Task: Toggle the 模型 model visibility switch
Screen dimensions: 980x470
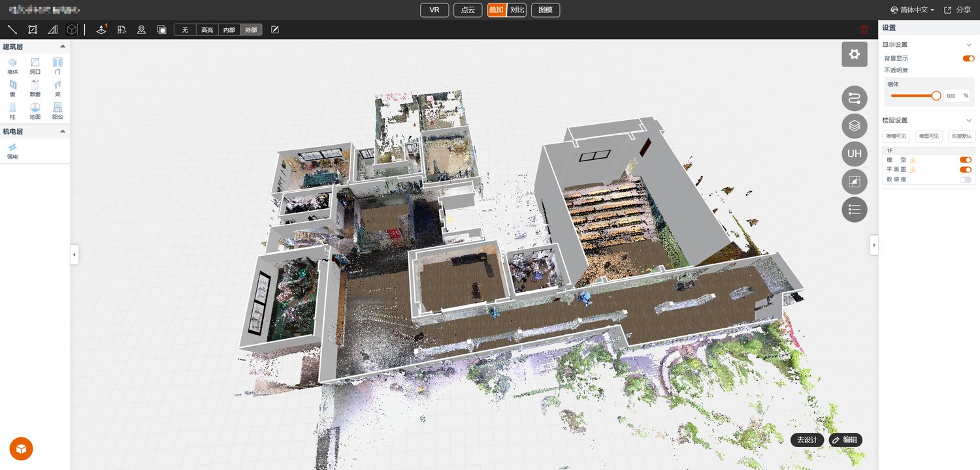Action: (965, 160)
